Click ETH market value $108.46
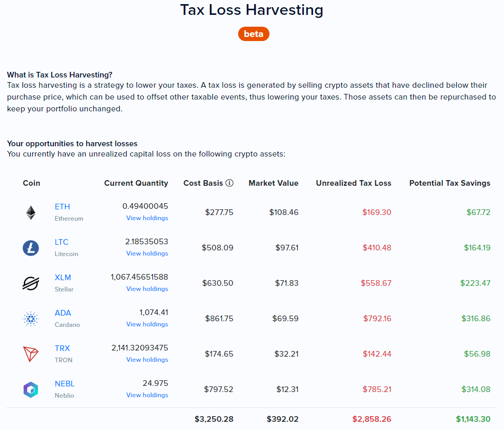Viewport: 504px width, 430px height. [x=284, y=212]
